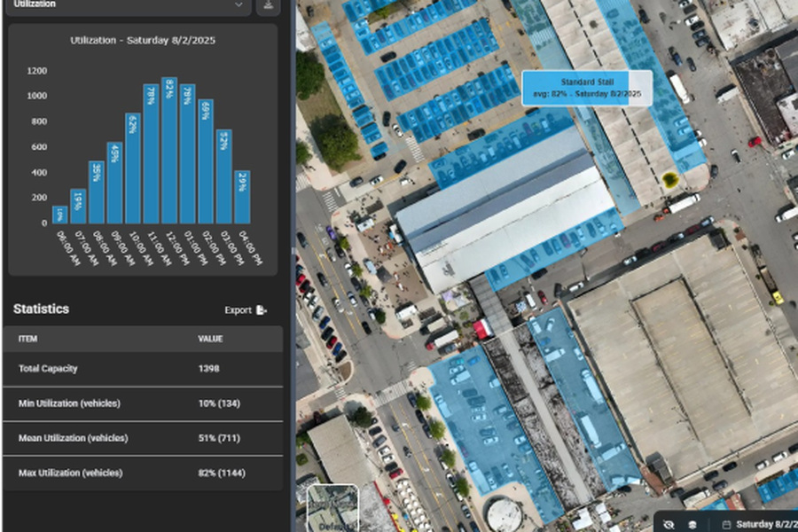Click the ITEM column header
798x532 pixels.
point(28,339)
